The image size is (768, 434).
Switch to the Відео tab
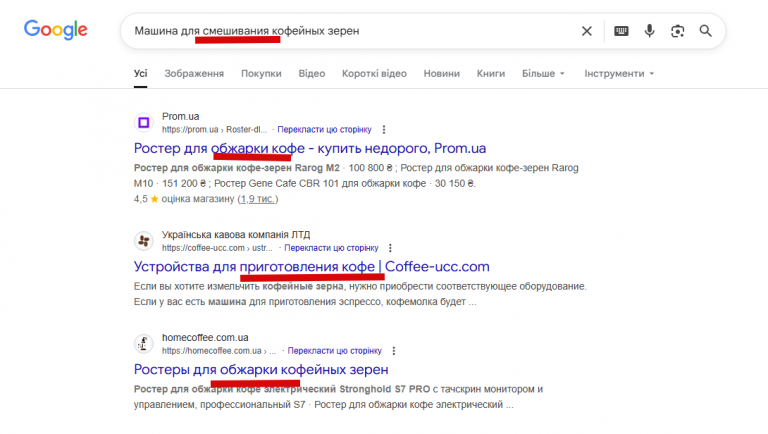312,73
